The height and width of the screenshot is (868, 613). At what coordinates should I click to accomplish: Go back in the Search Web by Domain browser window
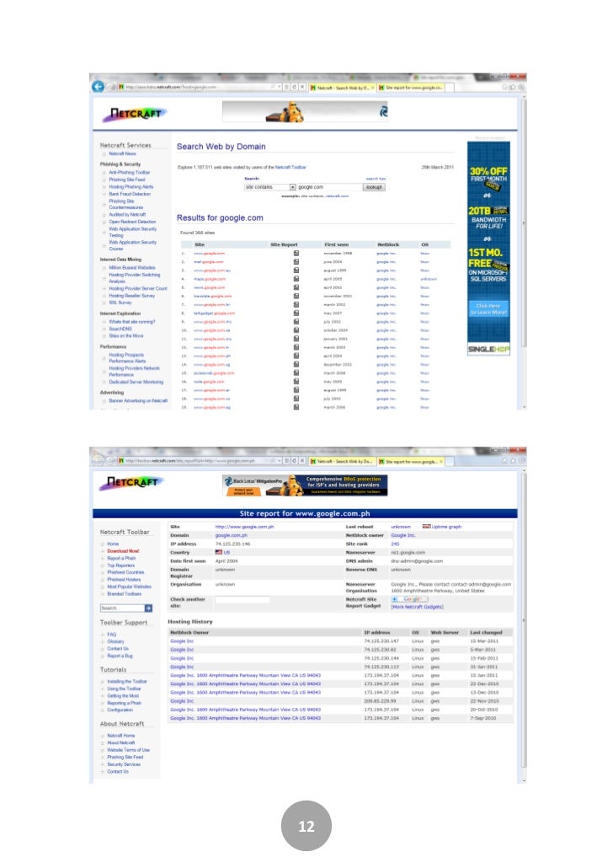tap(98, 87)
